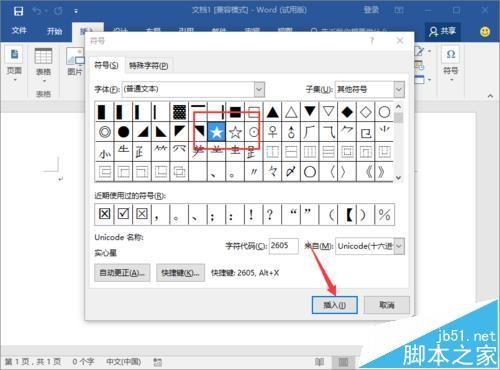The height and width of the screenshot is (370, 500).
Task: Click the 图片 picture ribbon icon
Action: click(75, 62)
